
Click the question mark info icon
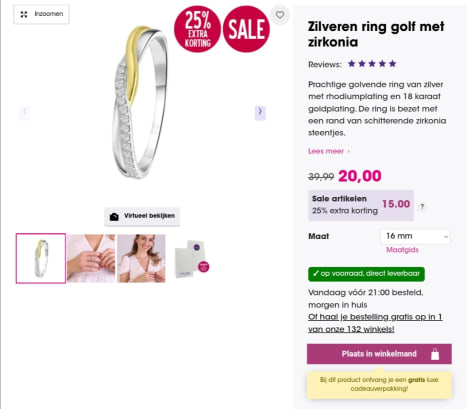pos(422,206)
